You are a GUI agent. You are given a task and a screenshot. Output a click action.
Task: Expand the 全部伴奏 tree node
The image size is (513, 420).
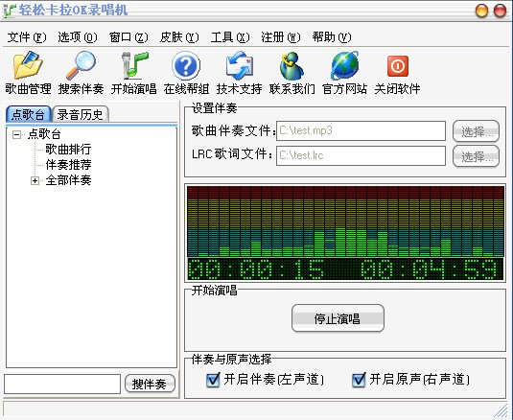[x=35, y=180]
